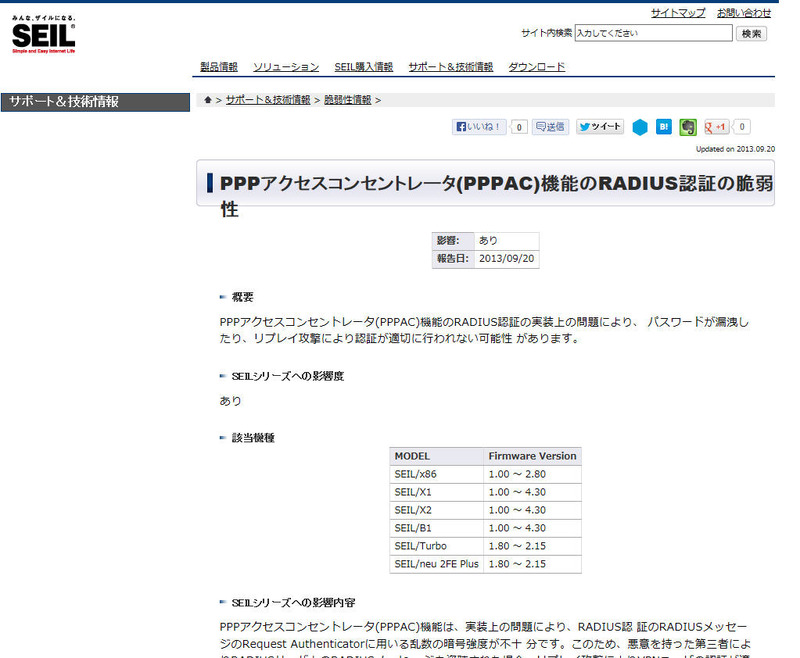The image size is (800, 658).
Task: Click 脆弱性情報 breadcrumb link
Action: tap(348, 100)
